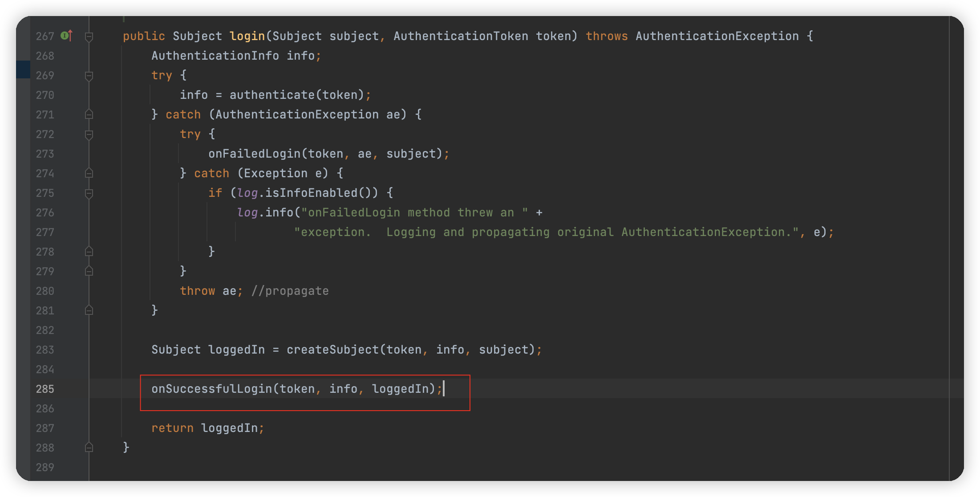
Task: Collapse the inner try block at line 272
Action: (89, 134)
